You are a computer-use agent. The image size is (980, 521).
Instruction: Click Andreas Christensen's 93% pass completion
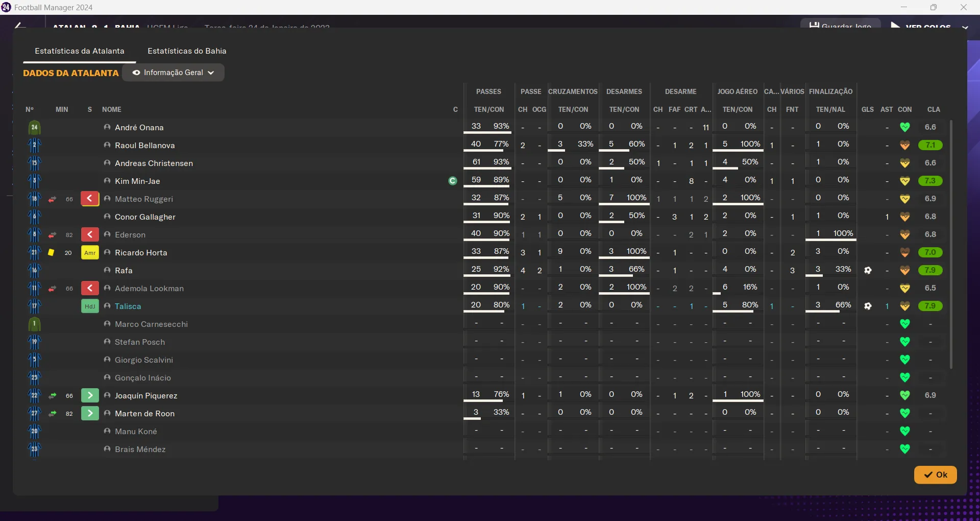coord(501,162)
